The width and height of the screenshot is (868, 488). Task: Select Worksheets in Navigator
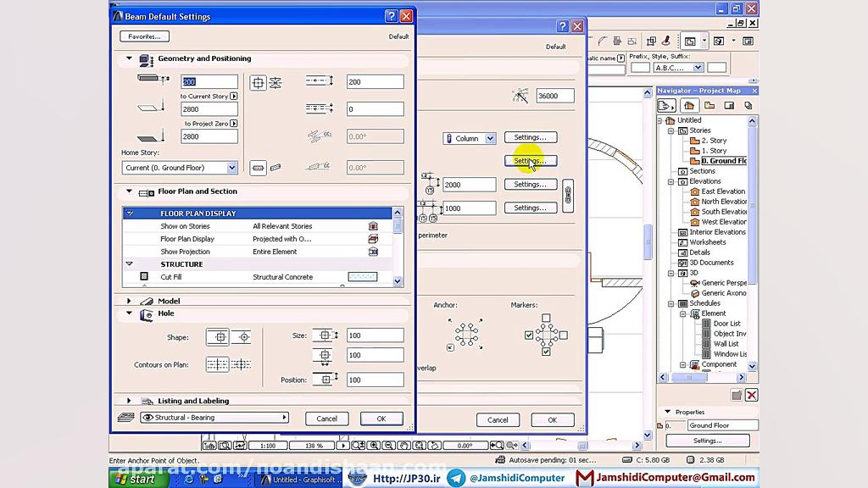click(x=708, y=242)
